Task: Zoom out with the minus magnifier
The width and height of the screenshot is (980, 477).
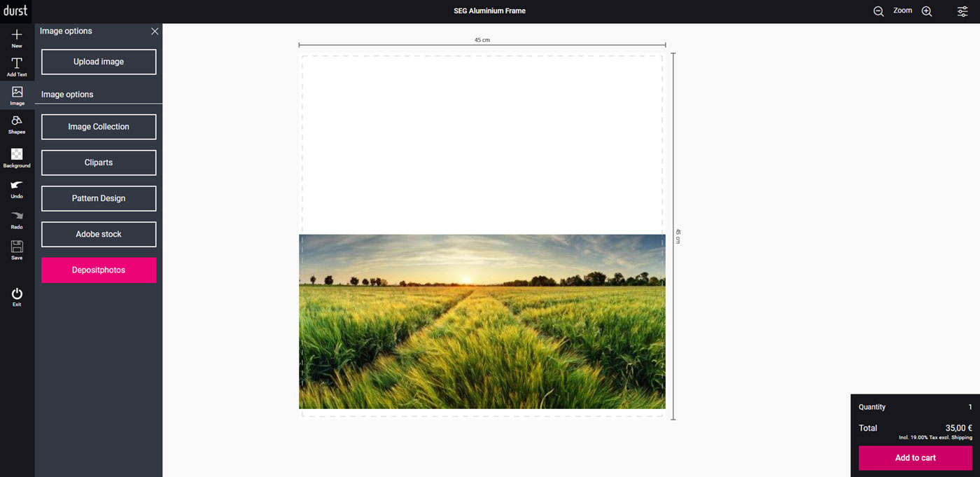Action: point(878,11)
